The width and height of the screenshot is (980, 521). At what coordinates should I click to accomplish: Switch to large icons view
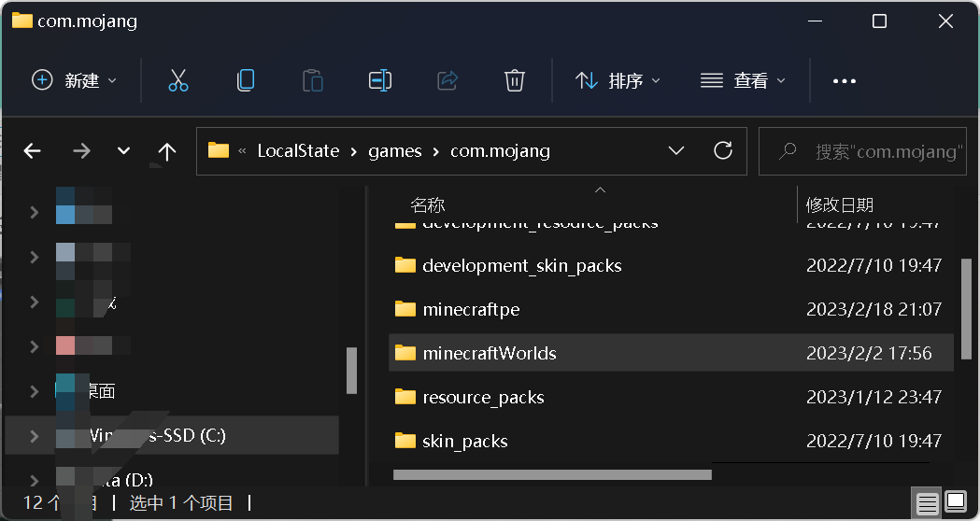coord(956,502)
